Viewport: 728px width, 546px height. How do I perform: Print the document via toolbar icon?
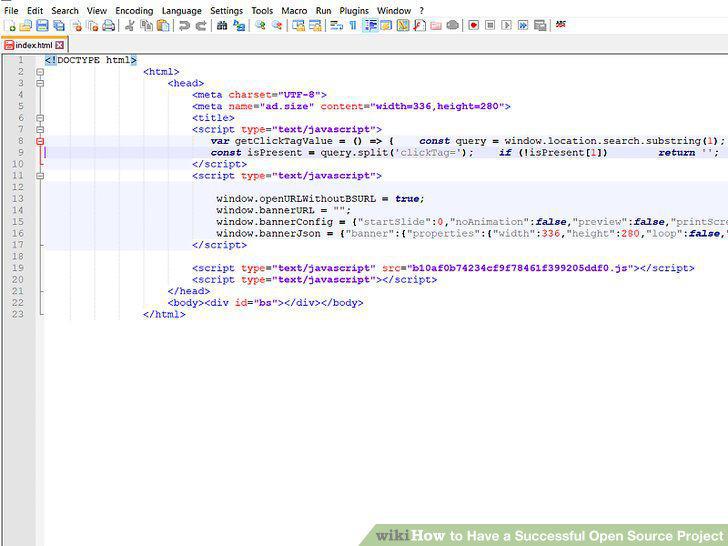[x=109, y=26]
